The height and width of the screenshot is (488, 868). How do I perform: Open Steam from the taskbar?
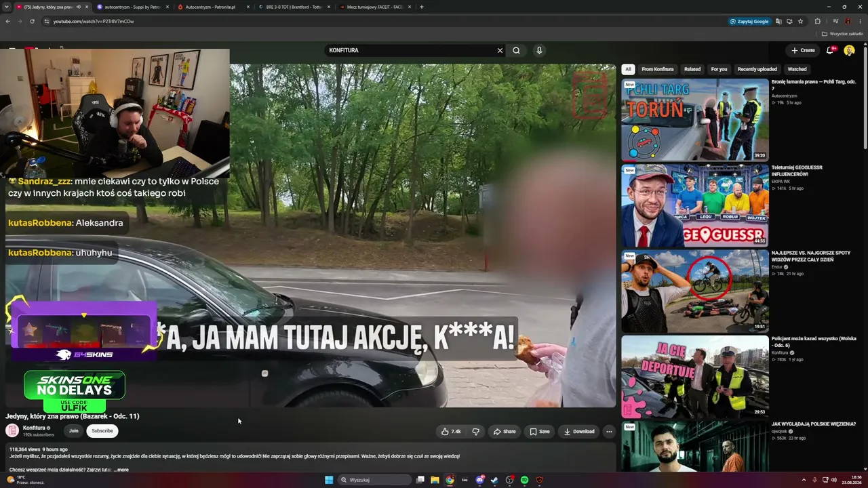[494, 480]
